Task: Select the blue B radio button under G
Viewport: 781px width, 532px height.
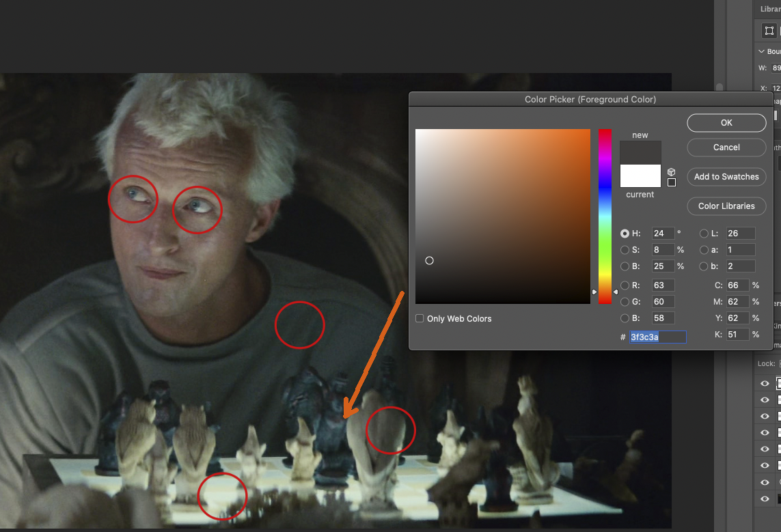Action: tap(625, 318)
